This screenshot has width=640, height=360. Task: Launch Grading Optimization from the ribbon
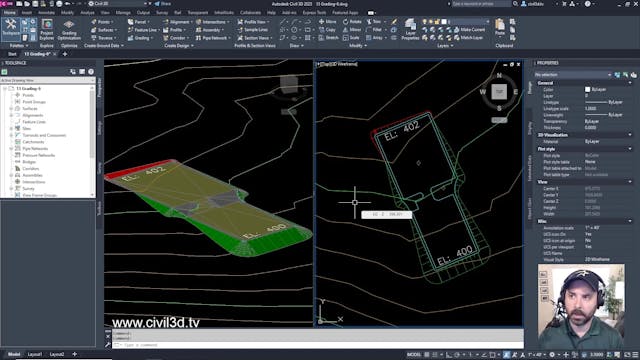point(69,29)
